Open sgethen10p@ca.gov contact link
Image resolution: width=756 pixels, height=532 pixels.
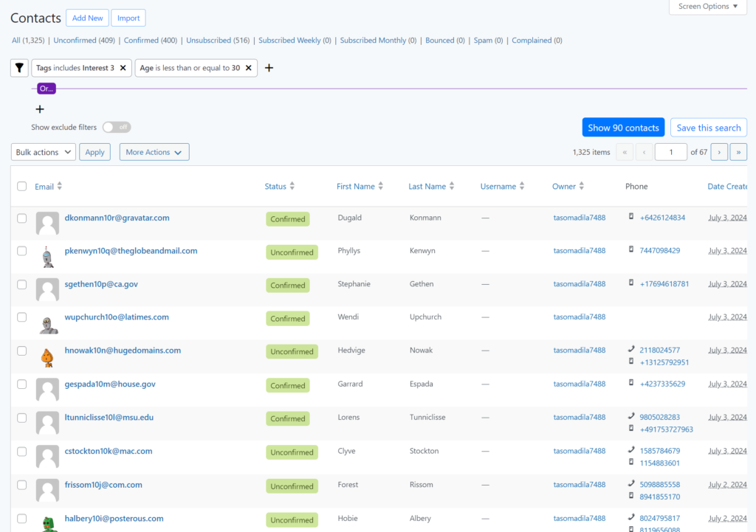(101, 284)
